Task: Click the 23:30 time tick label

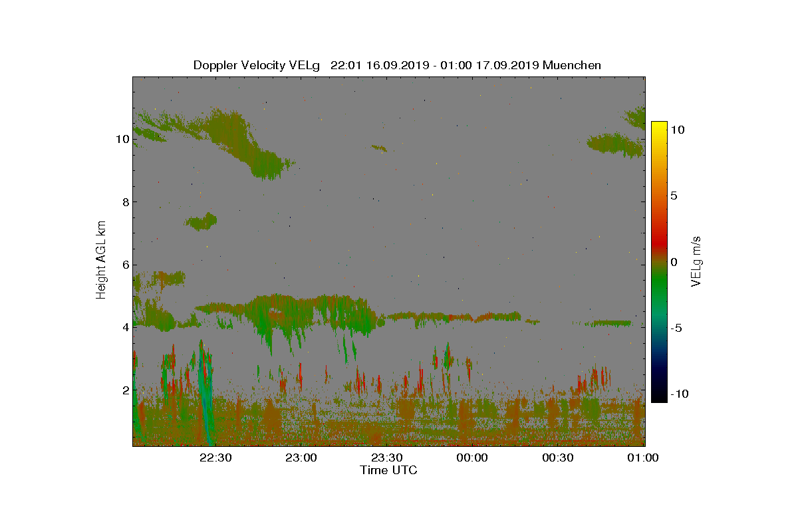Action: [386, 458]
